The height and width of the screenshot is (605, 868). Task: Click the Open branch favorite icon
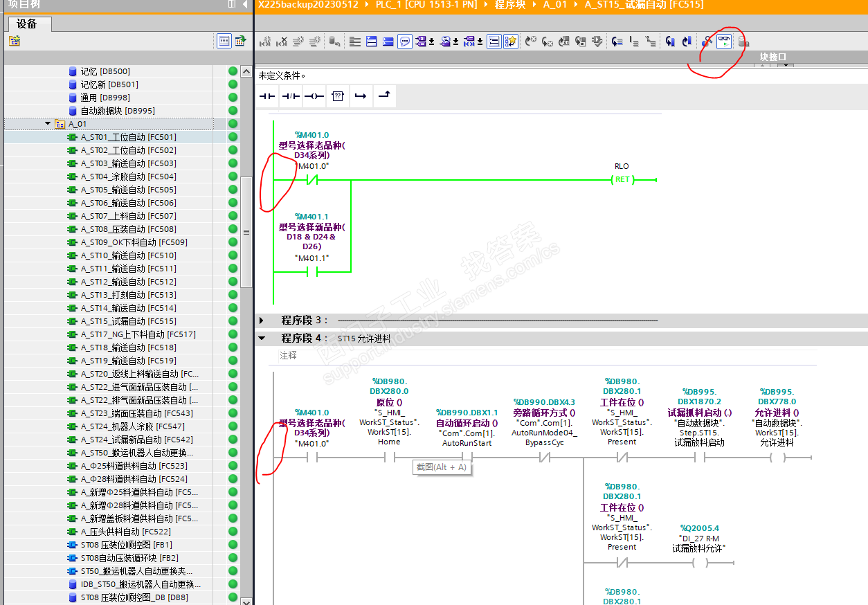coord(360,96)
